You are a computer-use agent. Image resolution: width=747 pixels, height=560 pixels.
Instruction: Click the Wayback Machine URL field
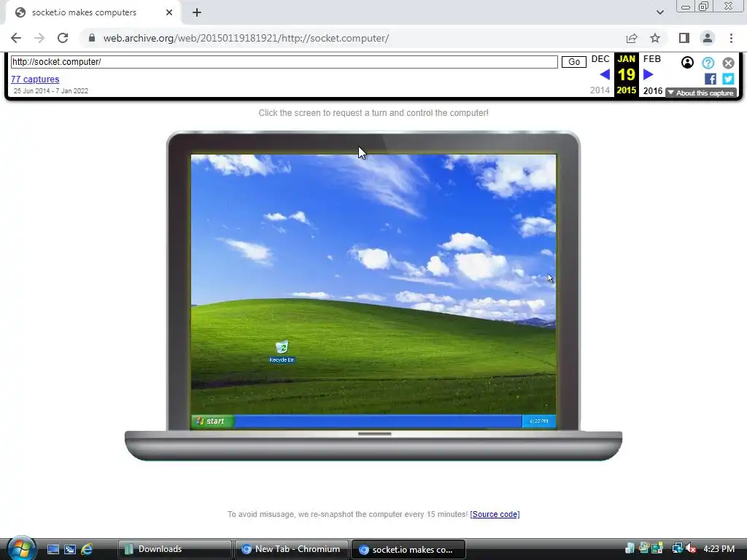click(x=284, y=62)
